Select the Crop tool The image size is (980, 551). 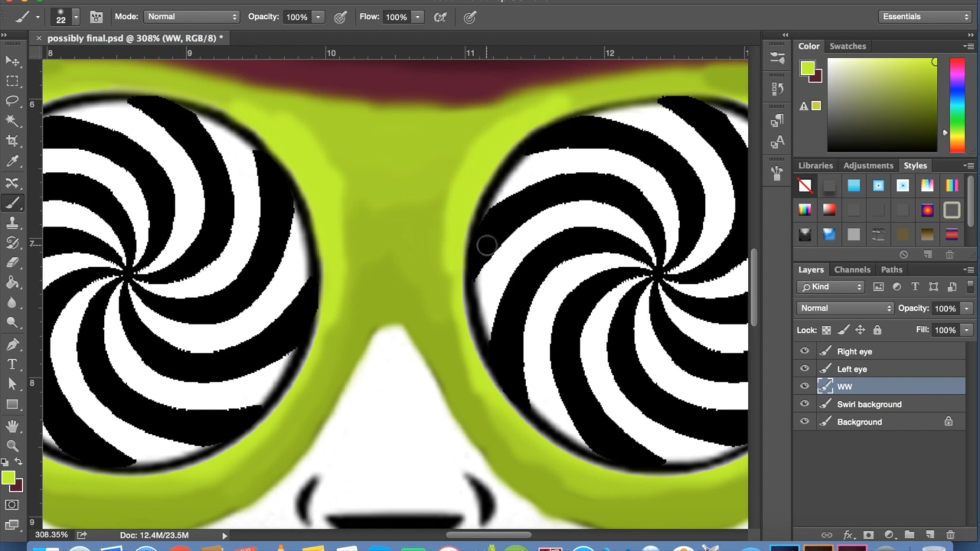12,141
